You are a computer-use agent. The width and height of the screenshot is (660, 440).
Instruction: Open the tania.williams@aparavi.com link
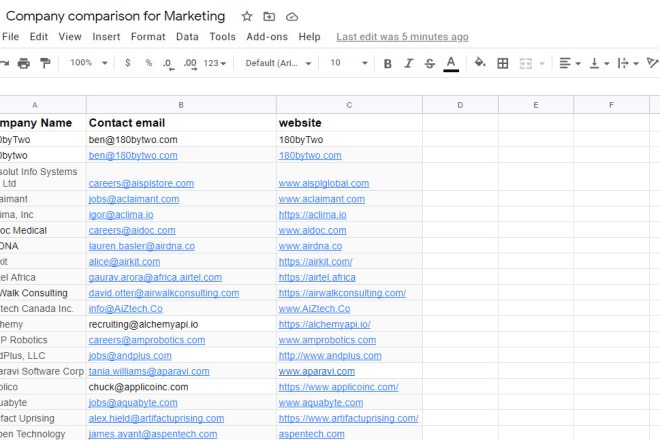point(149,371)
